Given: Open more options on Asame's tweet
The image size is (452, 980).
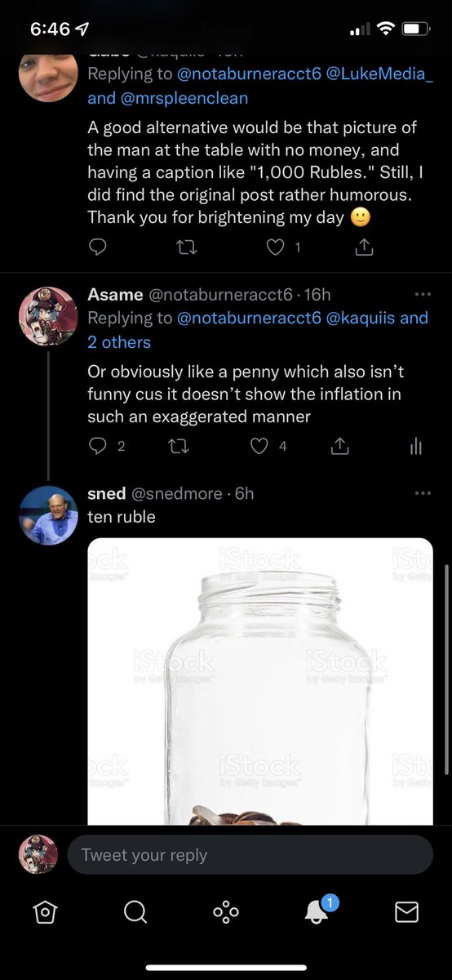Looking at the screenshot, I should tap(422, 294).
